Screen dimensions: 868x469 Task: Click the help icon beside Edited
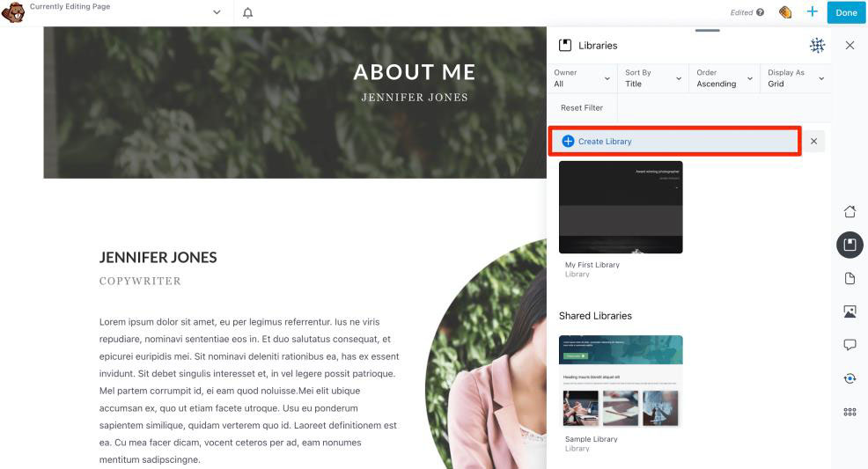[x=760, y=12]
